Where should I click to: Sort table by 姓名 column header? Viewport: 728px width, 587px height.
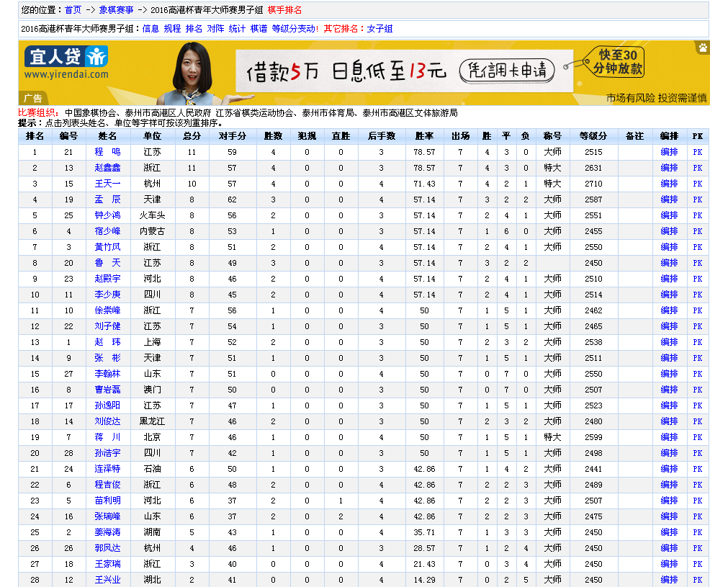point(107,136)
